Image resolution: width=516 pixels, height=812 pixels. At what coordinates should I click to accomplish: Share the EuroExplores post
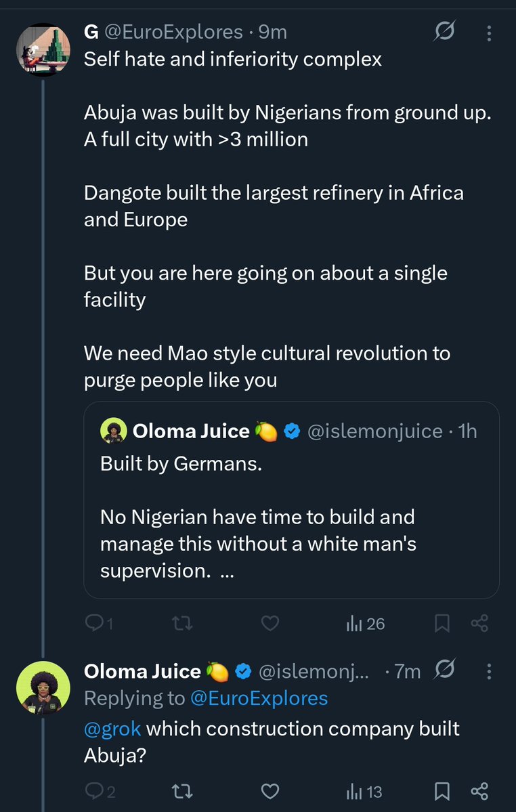479,624
